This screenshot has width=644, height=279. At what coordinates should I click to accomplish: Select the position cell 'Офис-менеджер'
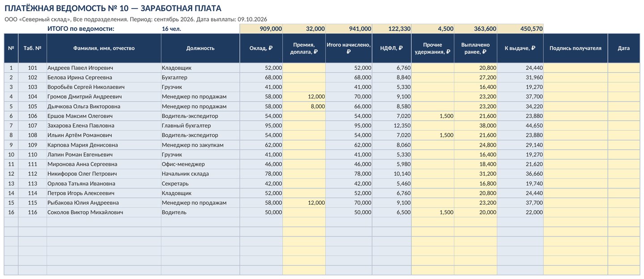click(x=200, y=164)
